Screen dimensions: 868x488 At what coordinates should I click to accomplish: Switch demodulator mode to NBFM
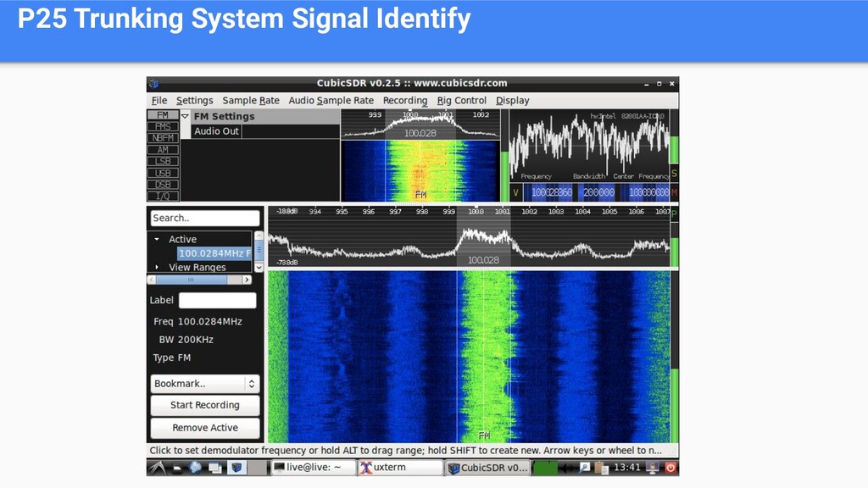pyautogui.click(x=163, y=138)
